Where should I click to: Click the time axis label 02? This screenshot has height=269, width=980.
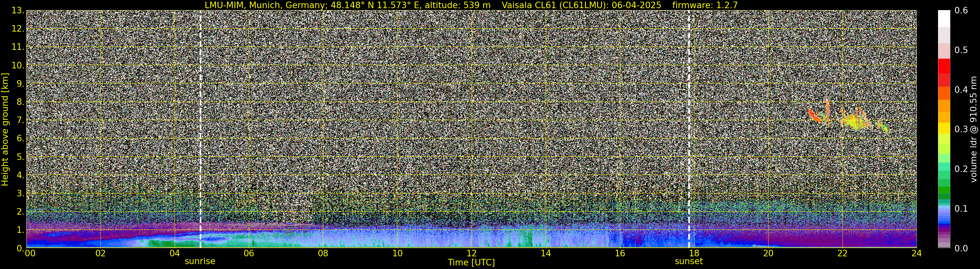(x=100, y=253)
